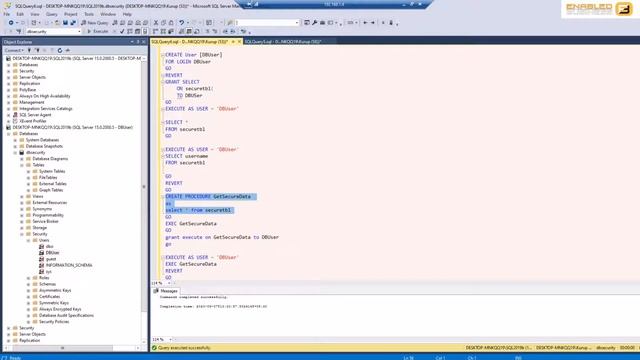
Task: Select the SQL Server Agent node
Action: click(35, 115)
